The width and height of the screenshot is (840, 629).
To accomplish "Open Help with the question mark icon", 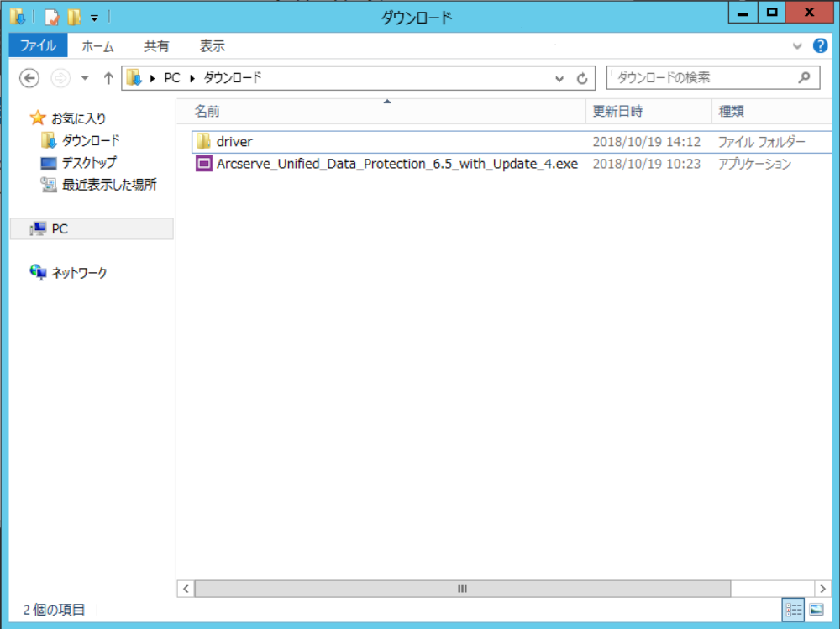I will point(820,45).
